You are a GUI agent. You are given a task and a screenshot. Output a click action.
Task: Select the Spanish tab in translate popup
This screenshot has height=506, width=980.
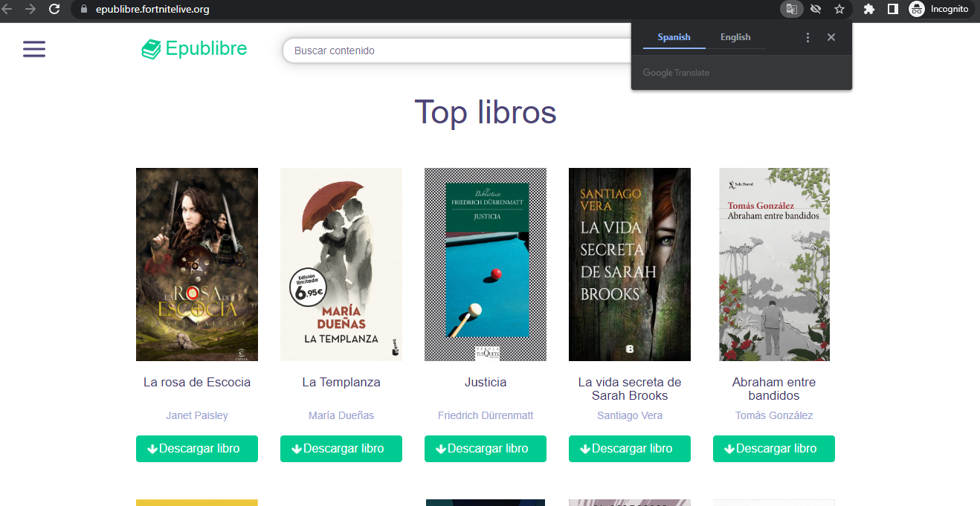[674, 37]
